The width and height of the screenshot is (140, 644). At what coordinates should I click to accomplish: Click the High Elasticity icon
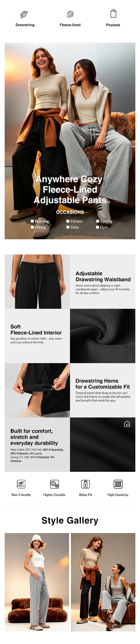(x=118, y=484)
